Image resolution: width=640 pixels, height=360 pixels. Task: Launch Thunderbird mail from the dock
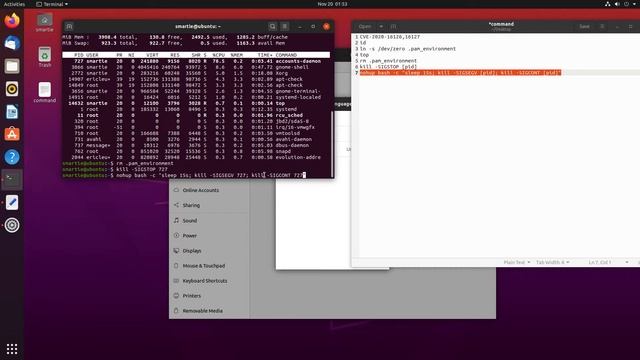click(x=12, y=43)
